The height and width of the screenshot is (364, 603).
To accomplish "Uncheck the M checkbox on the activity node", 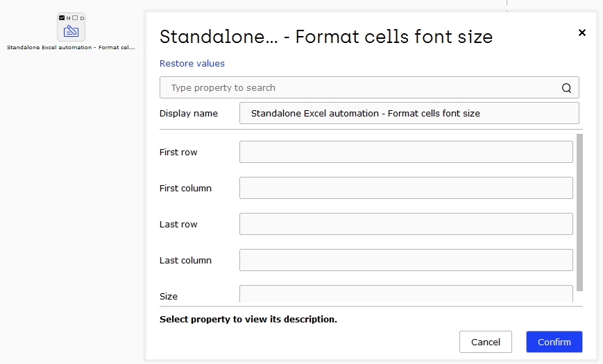I will tap(62, 18).
